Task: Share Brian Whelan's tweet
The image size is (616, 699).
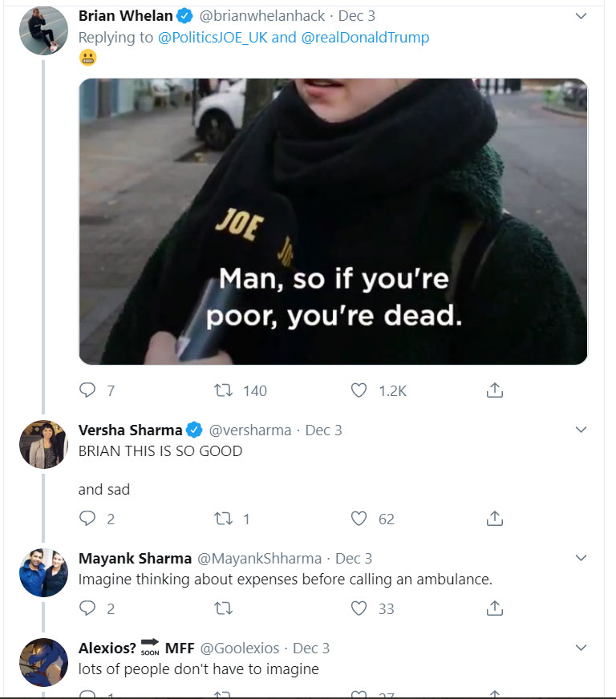Action: 495,390
